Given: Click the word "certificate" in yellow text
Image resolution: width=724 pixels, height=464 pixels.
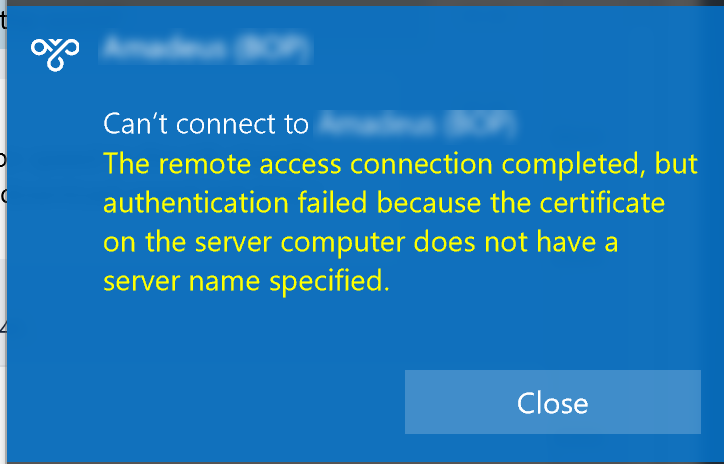Looking at the screenshot, I should 602,203.
